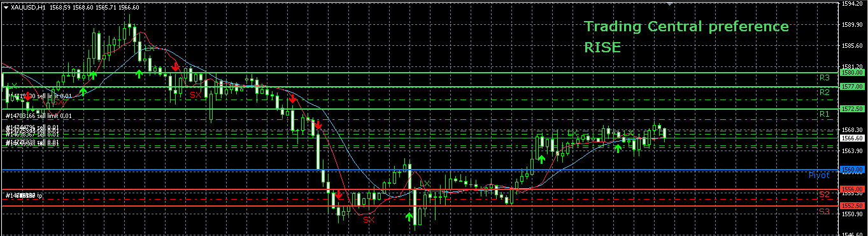Click the Trading Central preference text

[x=687, y=27]
